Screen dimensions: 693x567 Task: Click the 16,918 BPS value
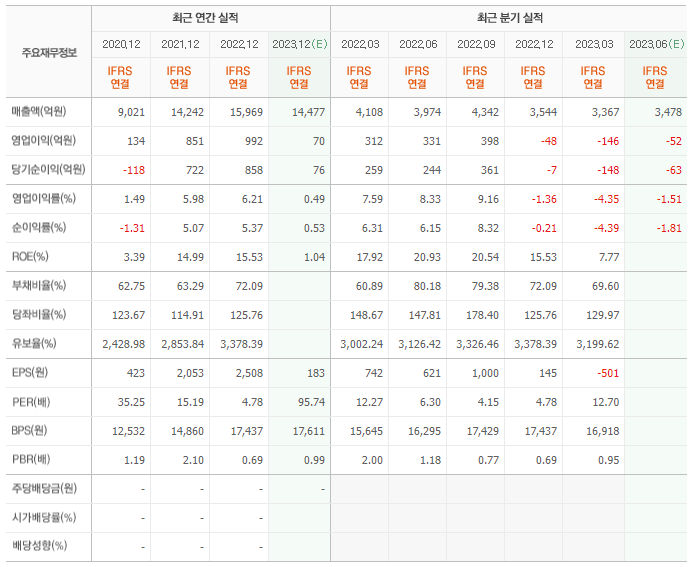[603, 431]
